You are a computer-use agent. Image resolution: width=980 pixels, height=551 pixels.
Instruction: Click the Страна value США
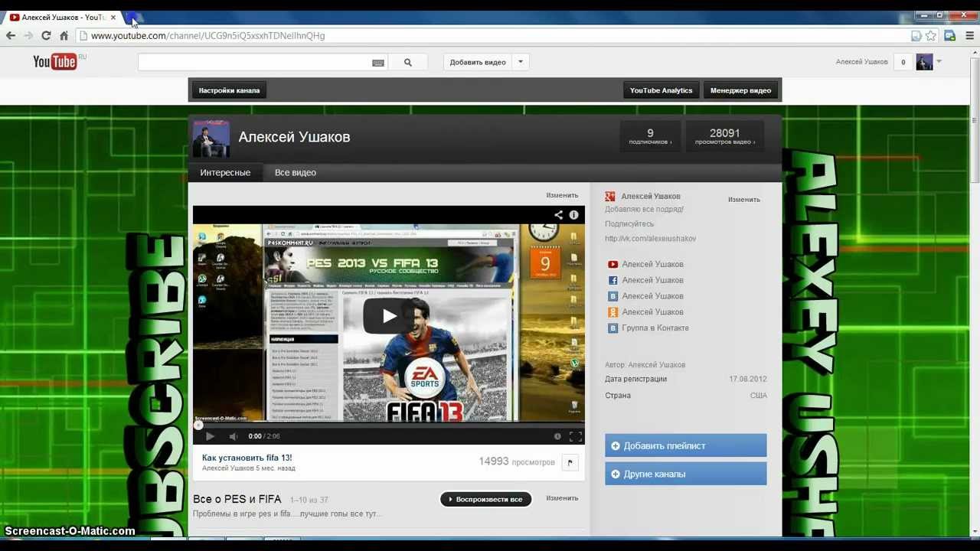[759, 396]
